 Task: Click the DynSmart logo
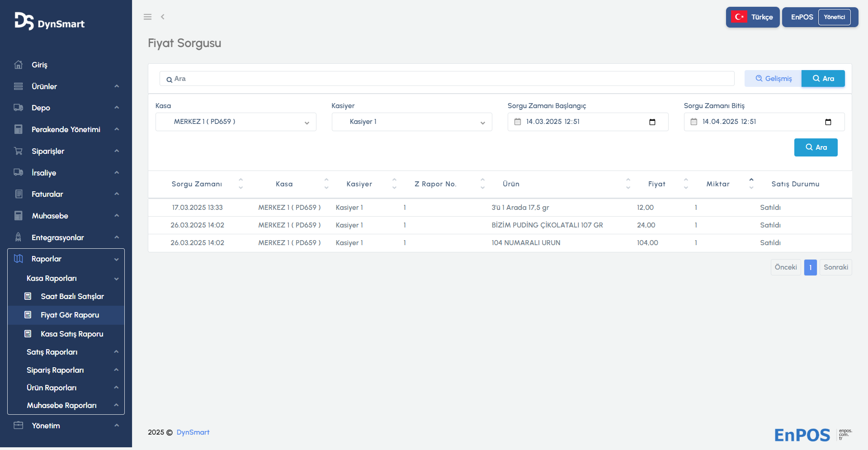coord(49,21)
